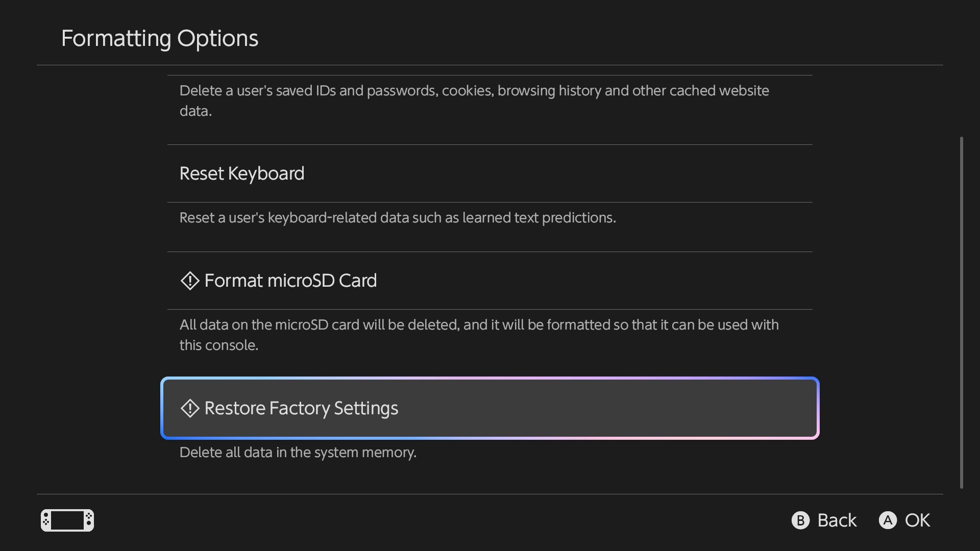Click the vertical scrollbar on the right
The width and height of the screenshot is (980, 551).
pyautogui.click(x=962, y=311)
